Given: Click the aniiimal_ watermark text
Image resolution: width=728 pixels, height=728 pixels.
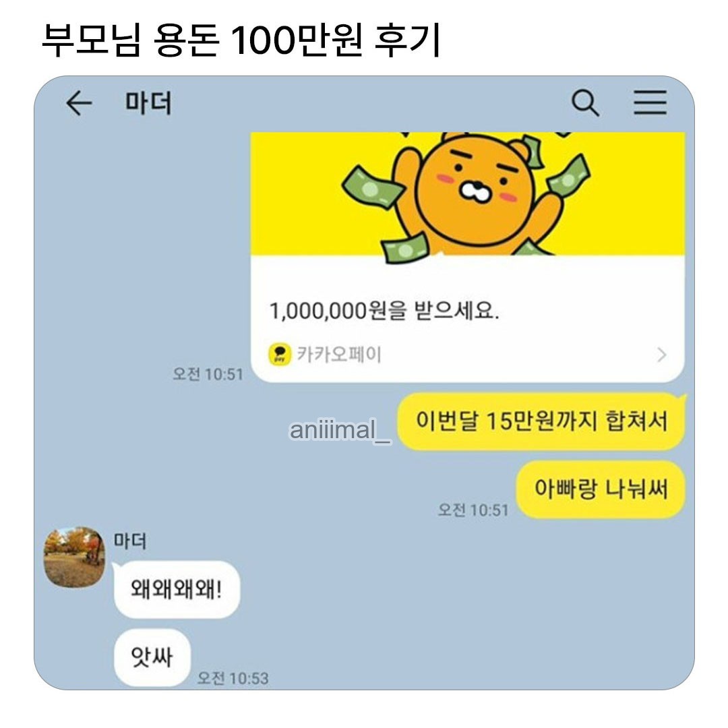Looking at the screenshot, I should point(340,430).
